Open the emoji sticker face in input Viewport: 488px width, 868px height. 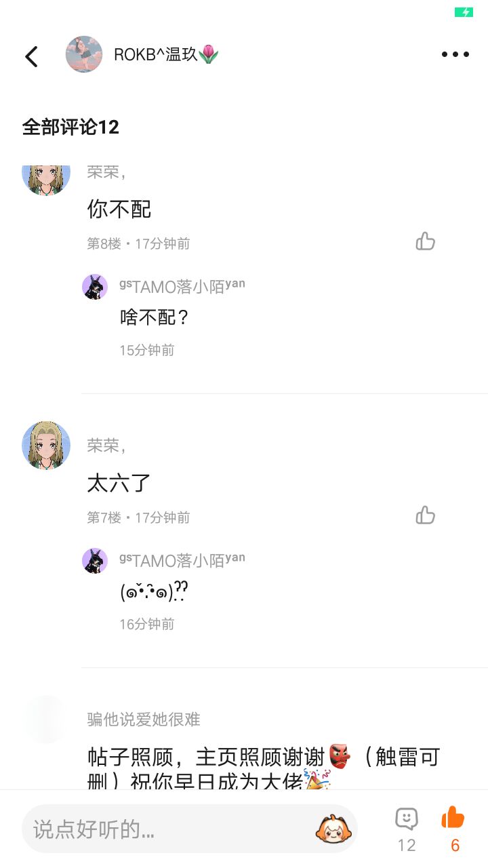(333, 829)
